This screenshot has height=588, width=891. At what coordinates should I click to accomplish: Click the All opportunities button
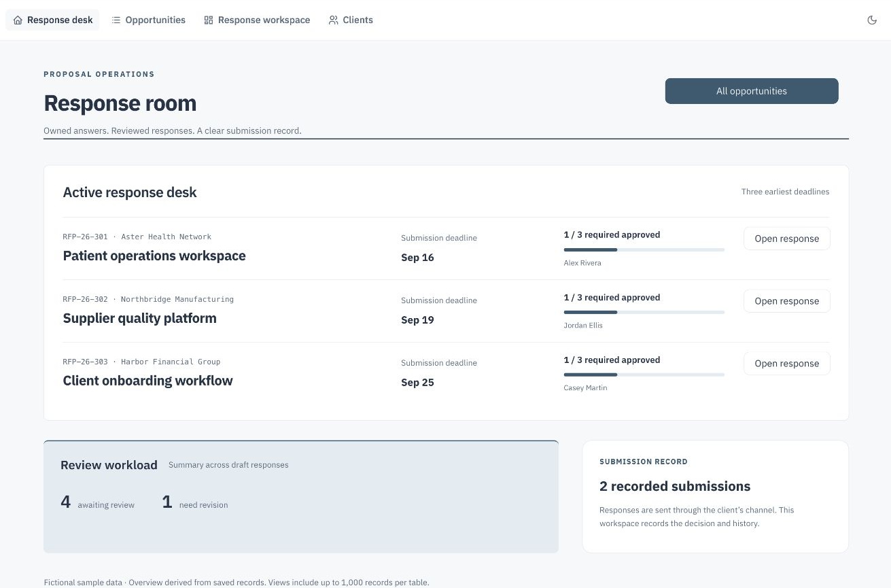[752, 91]
